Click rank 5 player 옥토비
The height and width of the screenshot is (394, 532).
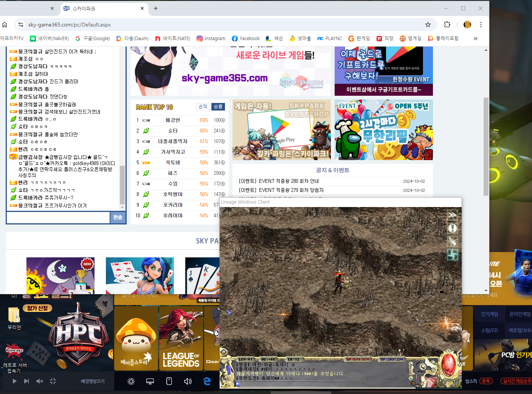173,163
